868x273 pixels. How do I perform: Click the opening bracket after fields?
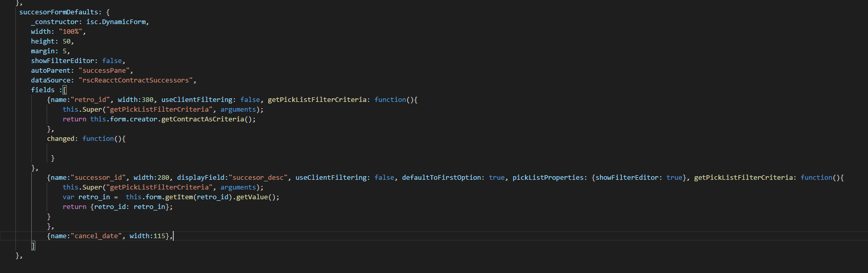[x=65, y=90]
